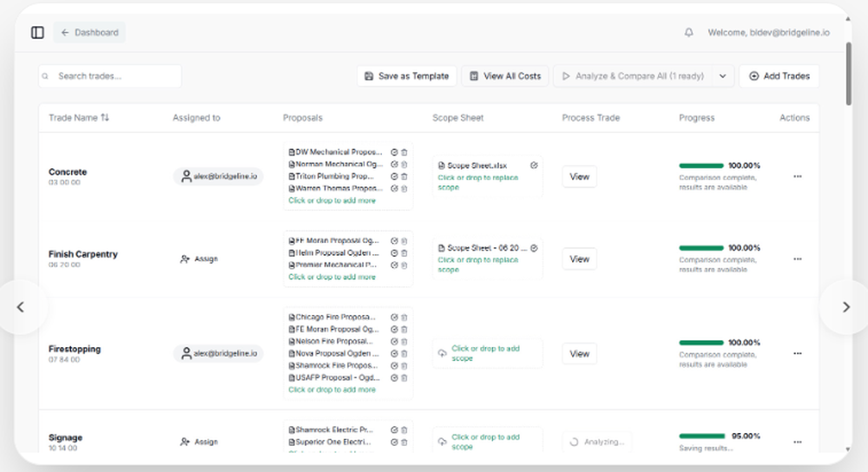Delete the Helm Proposal Ogden file

(404, 252)
